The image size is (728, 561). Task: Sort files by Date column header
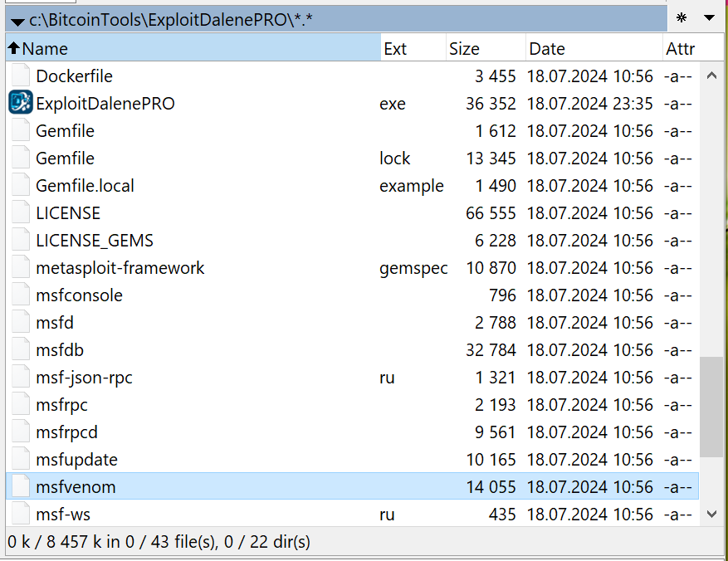[x=594, y=48]
